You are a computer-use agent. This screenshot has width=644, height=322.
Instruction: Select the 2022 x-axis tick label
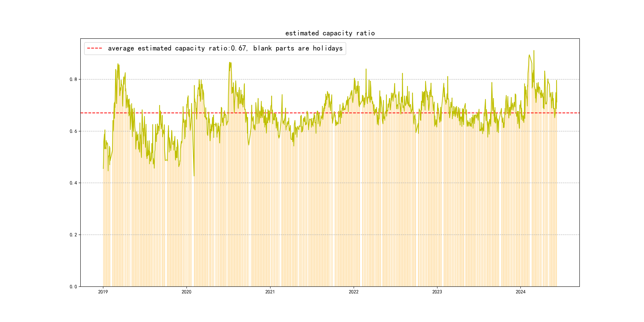click(353, 292)
